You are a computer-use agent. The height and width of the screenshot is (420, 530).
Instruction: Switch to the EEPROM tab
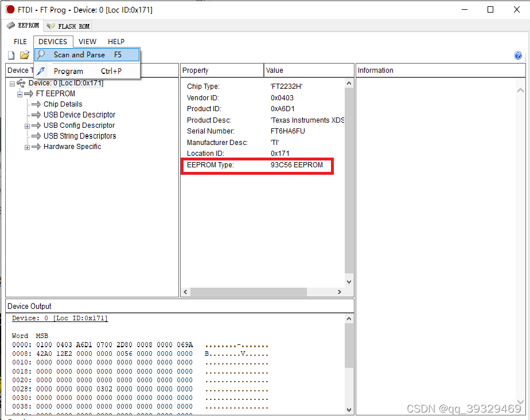pos(23,25)
